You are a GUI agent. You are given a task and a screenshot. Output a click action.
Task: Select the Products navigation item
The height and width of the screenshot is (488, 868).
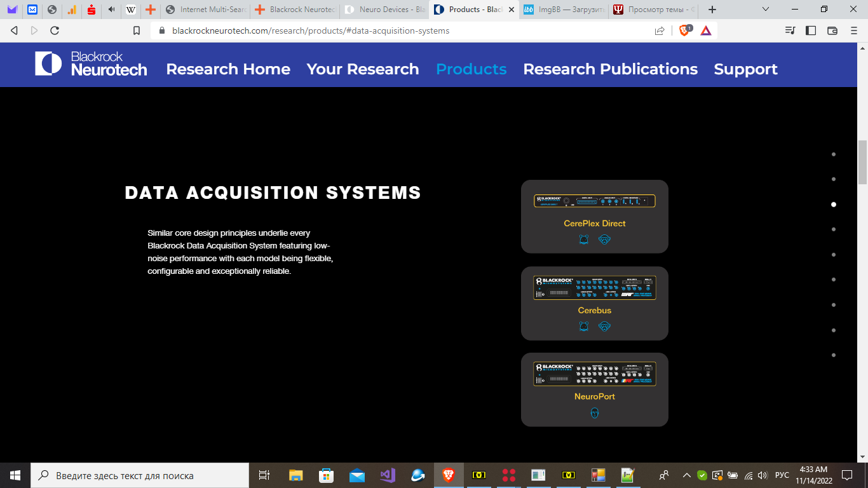(471, 69)
